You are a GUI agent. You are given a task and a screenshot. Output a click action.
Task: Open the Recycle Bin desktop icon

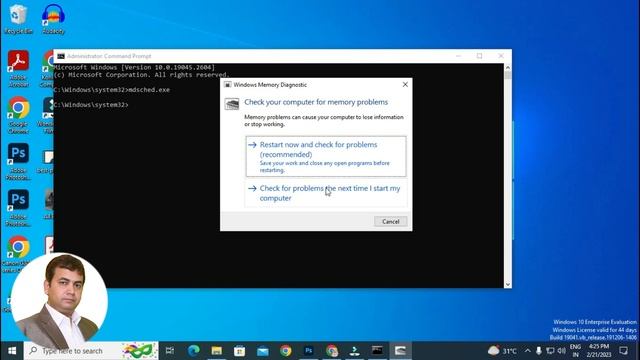pyautogui.click(x=18, y=19)
